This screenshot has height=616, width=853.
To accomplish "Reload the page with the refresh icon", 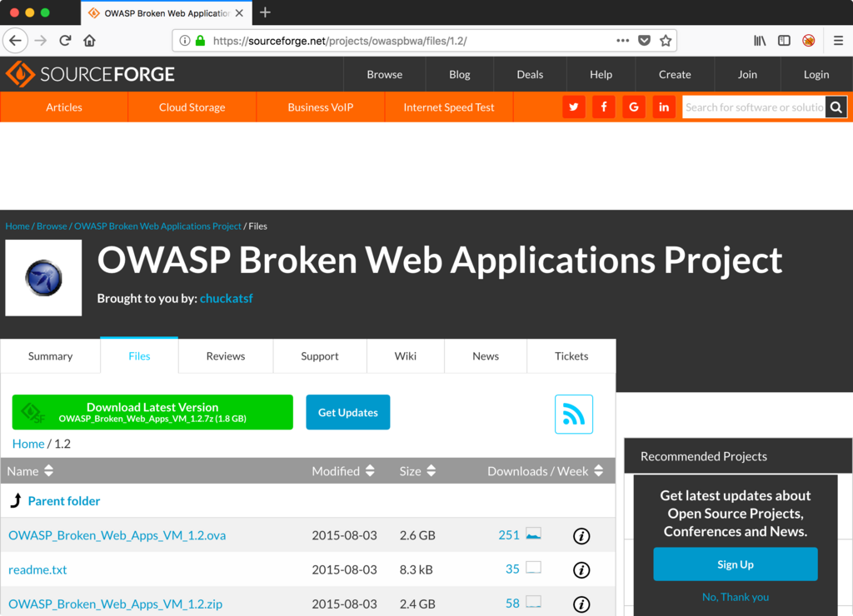I will [x=65, y=41].
